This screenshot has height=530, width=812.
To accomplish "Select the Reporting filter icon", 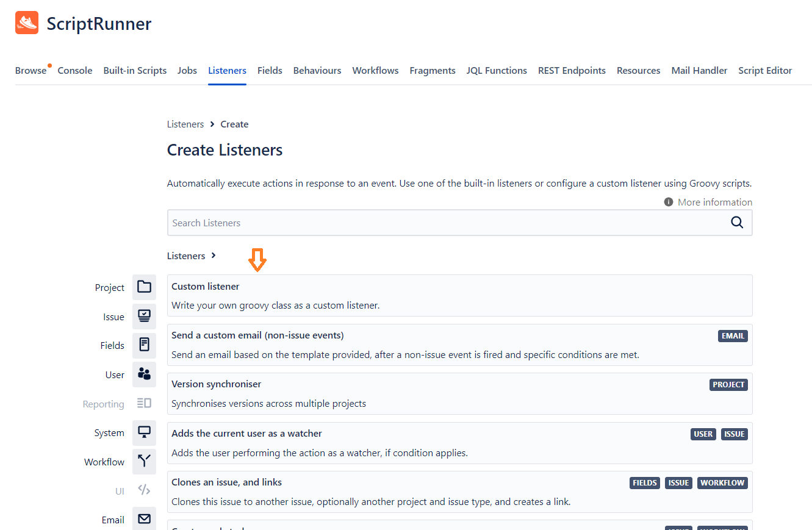I will [x=144, y=403].
